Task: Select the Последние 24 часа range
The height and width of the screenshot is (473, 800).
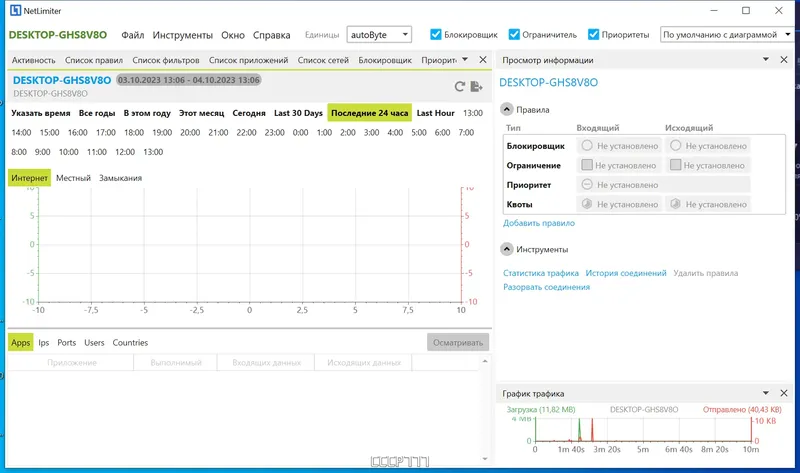Action: [x=370, y=113]
